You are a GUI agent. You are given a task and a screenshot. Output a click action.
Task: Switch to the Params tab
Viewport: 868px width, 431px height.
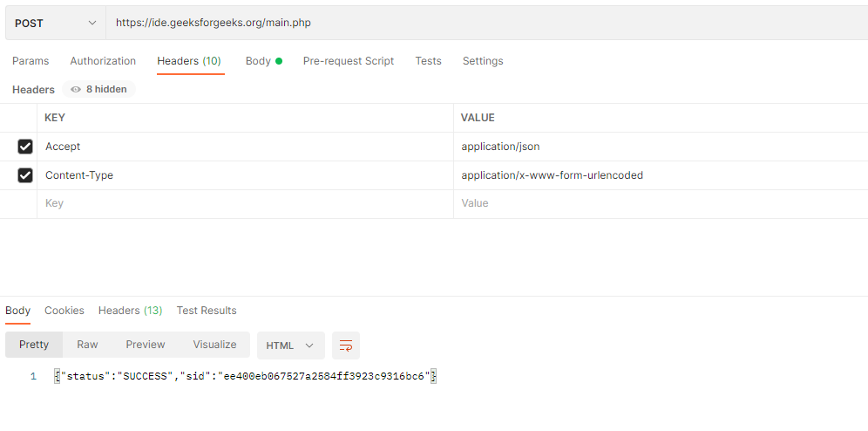31,61
